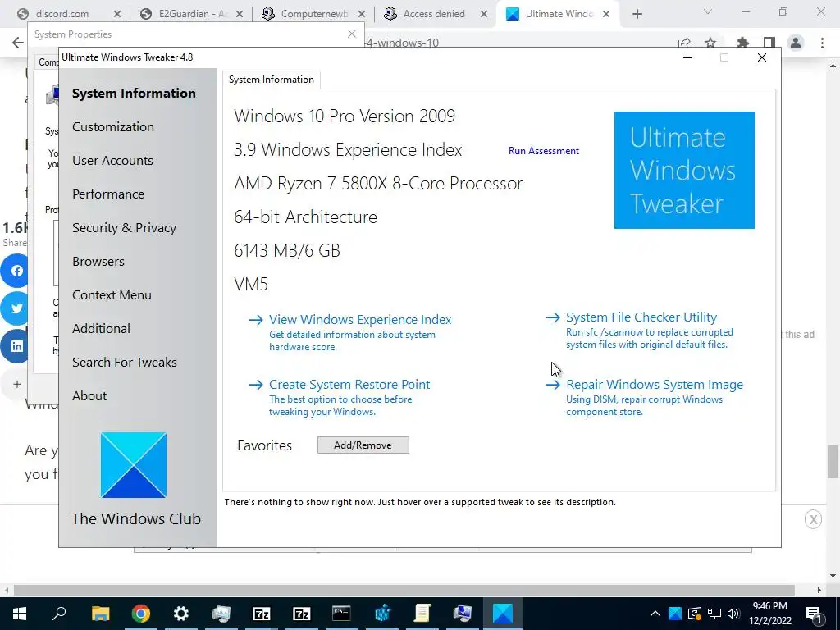Click the share page icon in Chrome's address bar
This screenshot has height=630, width=840.
click(x=684, y=43)
